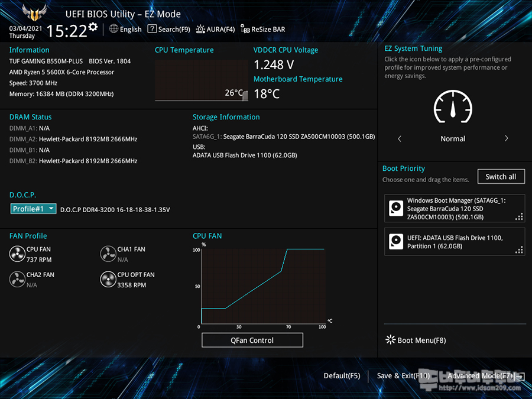Open date and time settings gear

pyautogui.click(x=93, y=27)
